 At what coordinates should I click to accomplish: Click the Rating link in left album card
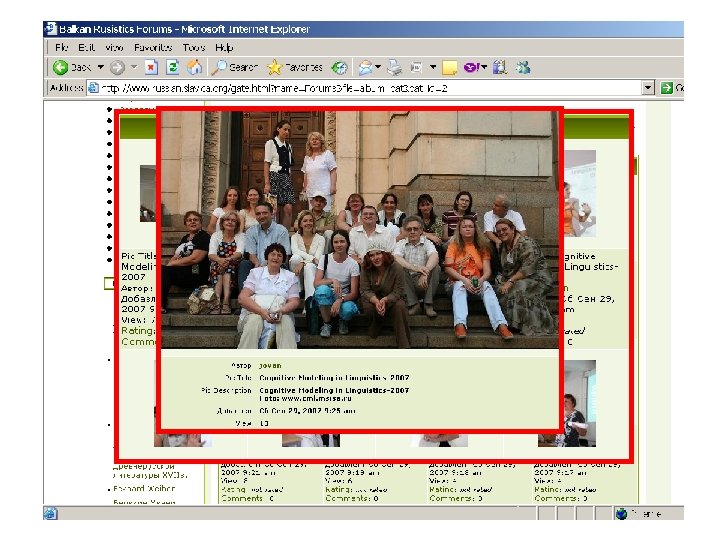point(138,331)
